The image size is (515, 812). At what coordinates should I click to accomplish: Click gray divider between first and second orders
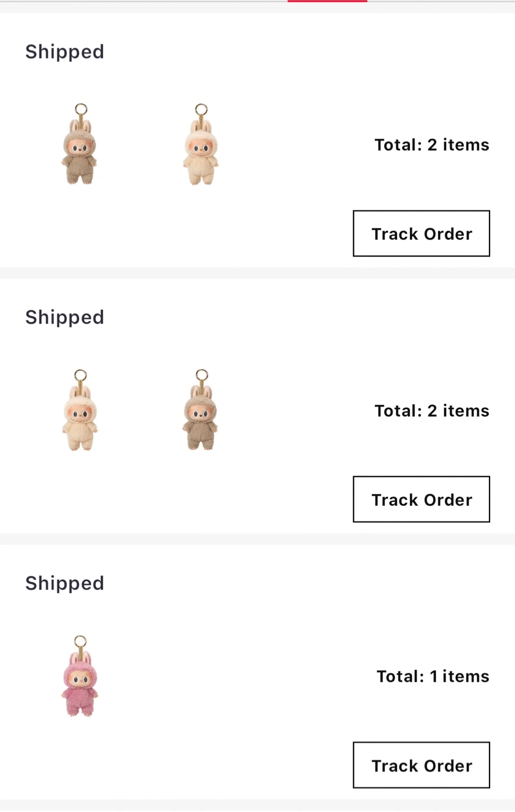pyautogui.click(x=257, y=273)
